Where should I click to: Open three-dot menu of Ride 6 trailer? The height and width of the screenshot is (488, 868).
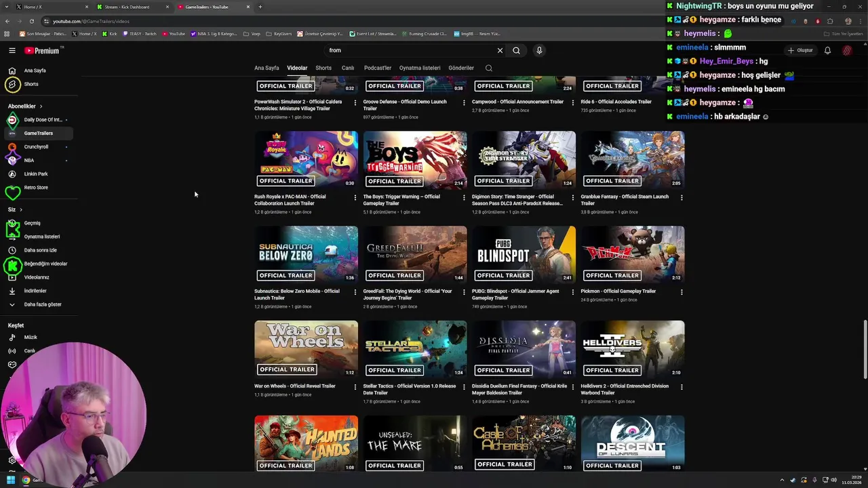tap(682, 103)
